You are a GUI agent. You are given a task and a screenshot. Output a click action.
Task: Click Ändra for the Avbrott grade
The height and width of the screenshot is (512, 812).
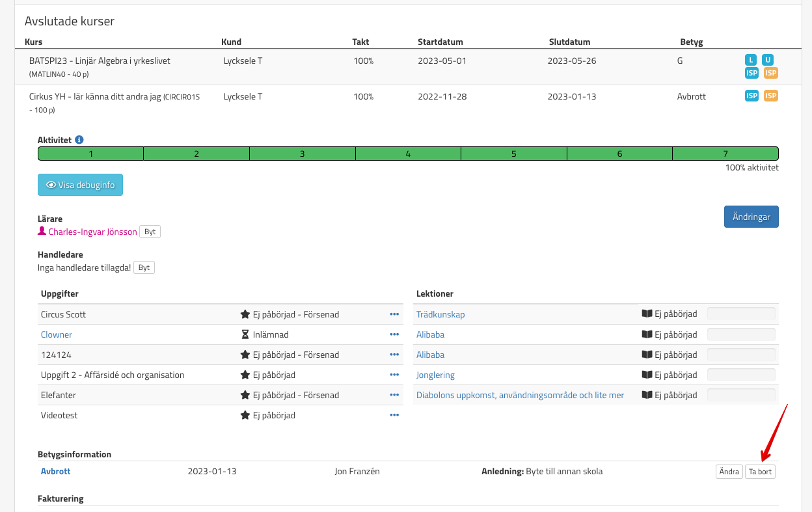tap(729, 472)
